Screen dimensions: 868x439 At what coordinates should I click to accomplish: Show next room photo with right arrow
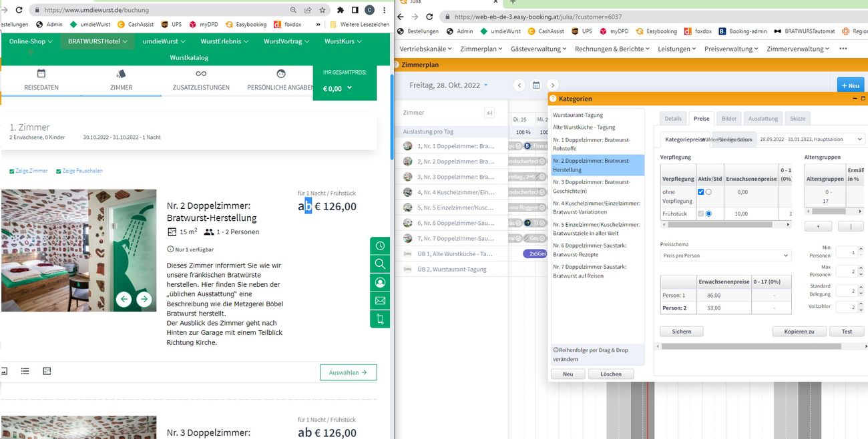144,300
